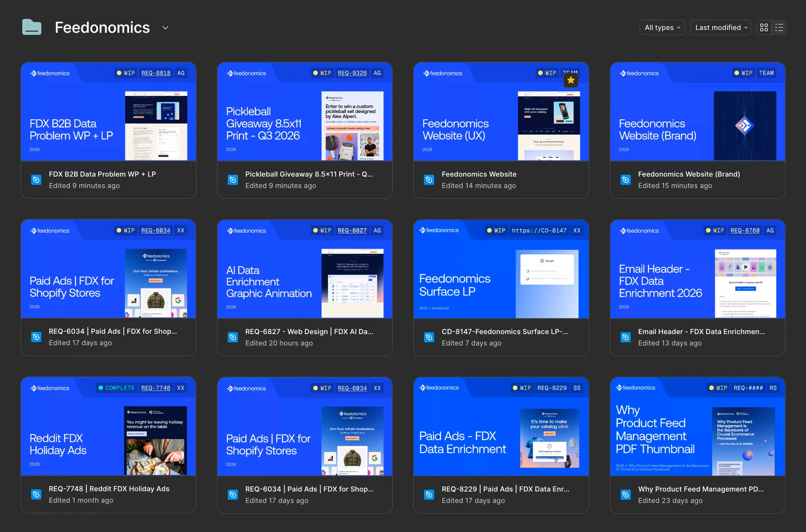The height and width of the screenshot is (532, 806).
Task: Click REQ-9326 link on Pickleball card
Action: coord(352,73)
